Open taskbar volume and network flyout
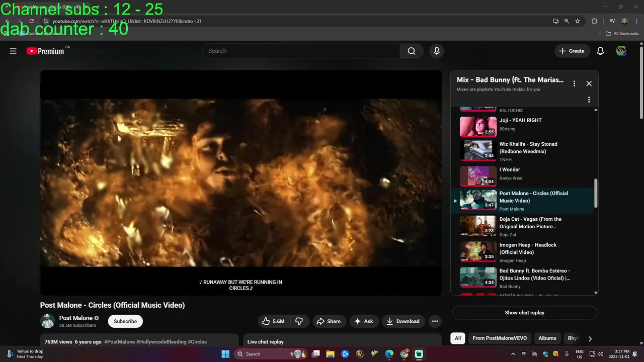Screen dimensions: 644x362 (x=596, y=354)
